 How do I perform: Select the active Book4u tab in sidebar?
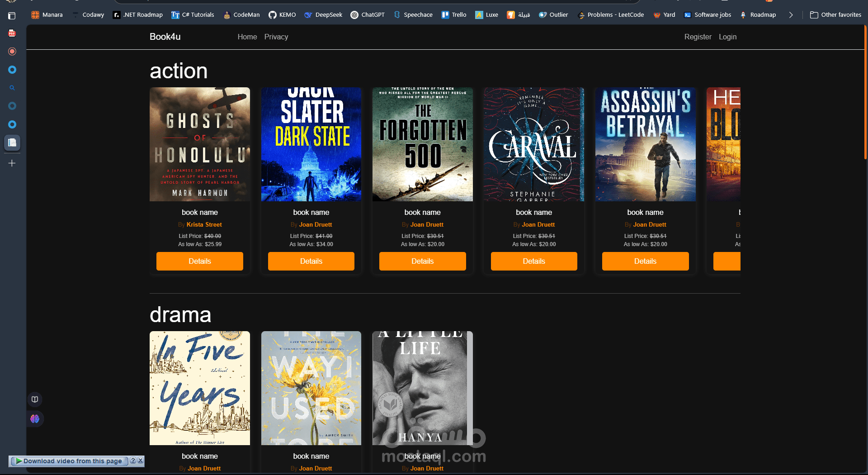coord(12,142)
